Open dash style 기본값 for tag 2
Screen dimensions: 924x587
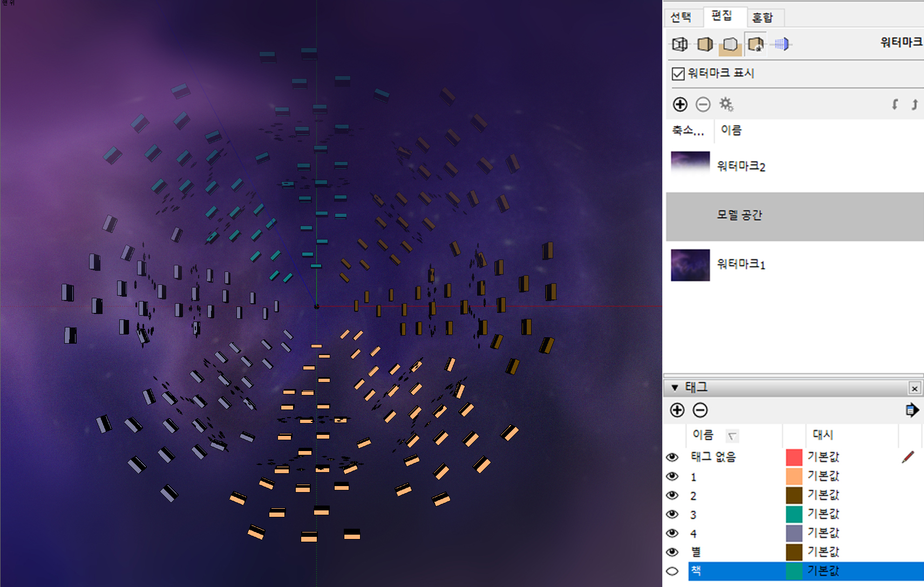click(x=823, y=495)
